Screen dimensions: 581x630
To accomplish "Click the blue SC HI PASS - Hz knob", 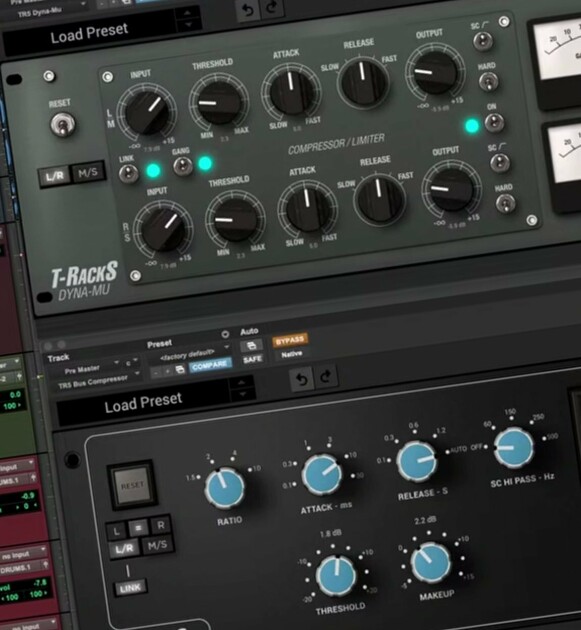I will coord(514,448).
